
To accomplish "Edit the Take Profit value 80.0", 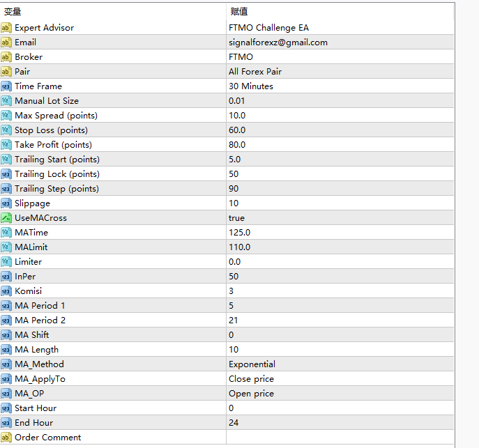I will pyautogui.click(x=237, y=145).
